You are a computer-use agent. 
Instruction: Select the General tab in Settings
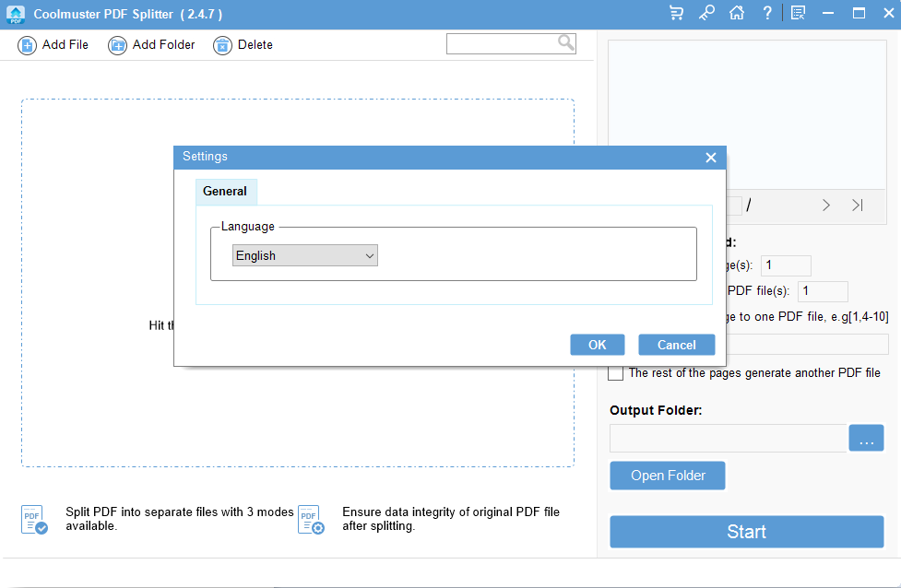pos(225,191)
